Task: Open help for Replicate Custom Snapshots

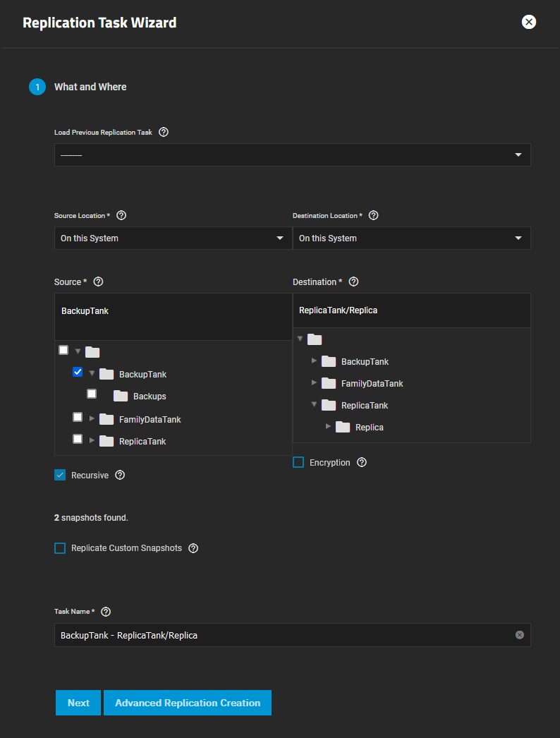Action: click(193, 548)
